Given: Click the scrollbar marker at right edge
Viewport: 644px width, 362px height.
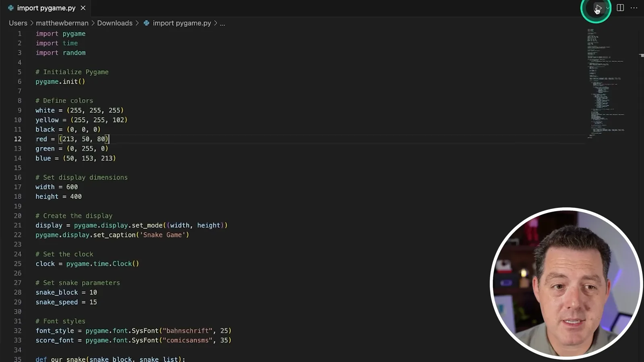Looking at the screenshot, I should [641, 56].
